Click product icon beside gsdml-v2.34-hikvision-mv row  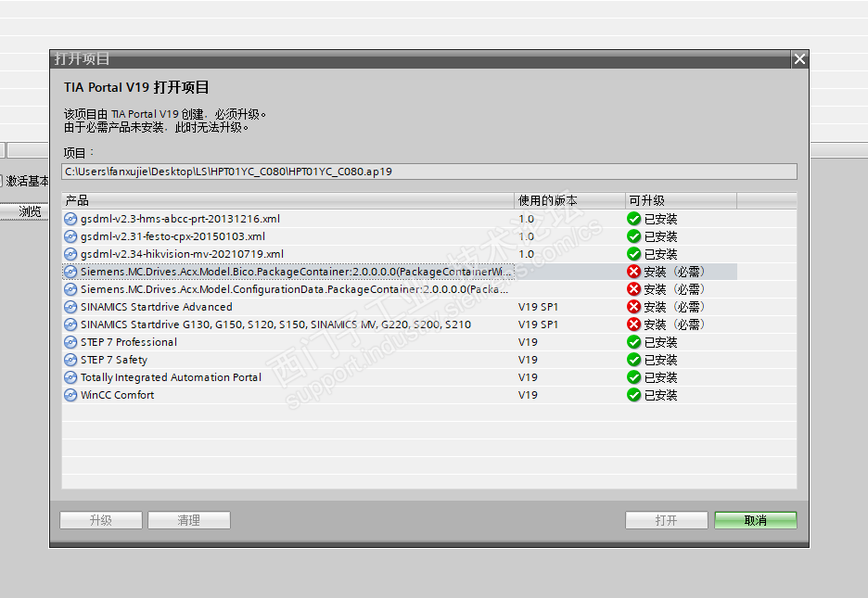coord(70,254)
